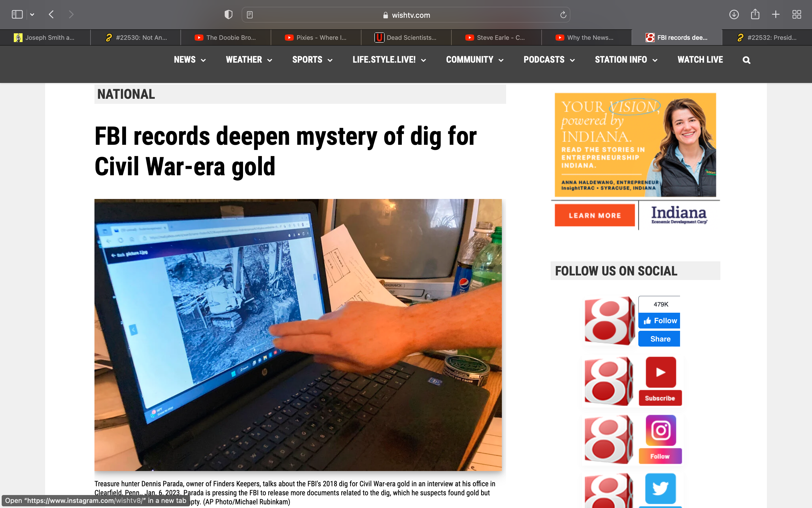Select the FBI records dee... tab
This screenshot has height=508, width=812.
click(677, 38)
